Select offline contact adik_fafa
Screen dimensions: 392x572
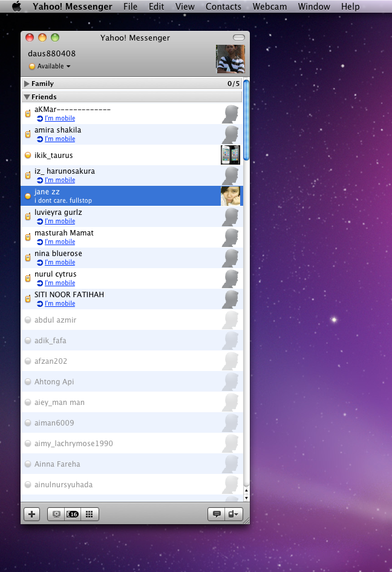[x=132, y=340]
